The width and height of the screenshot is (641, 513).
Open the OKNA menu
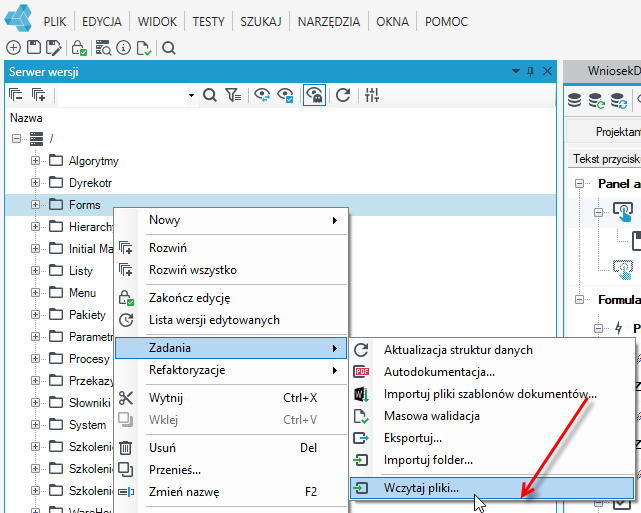pyautogui.click(x=392, y=21)
